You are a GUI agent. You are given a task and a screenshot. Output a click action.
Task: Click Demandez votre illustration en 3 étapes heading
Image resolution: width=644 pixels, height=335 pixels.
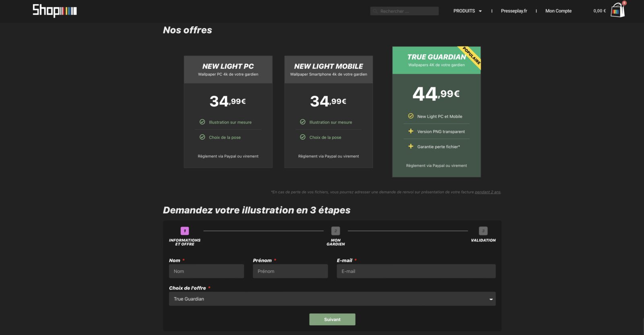click(x=257, y=210)
